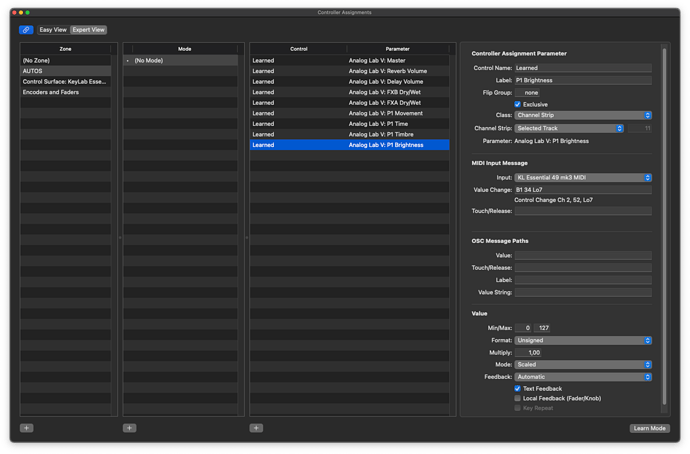This screenshot has width=690, height=454.
Task: Click the Max value field showing 127
Action: coord(542,328)
